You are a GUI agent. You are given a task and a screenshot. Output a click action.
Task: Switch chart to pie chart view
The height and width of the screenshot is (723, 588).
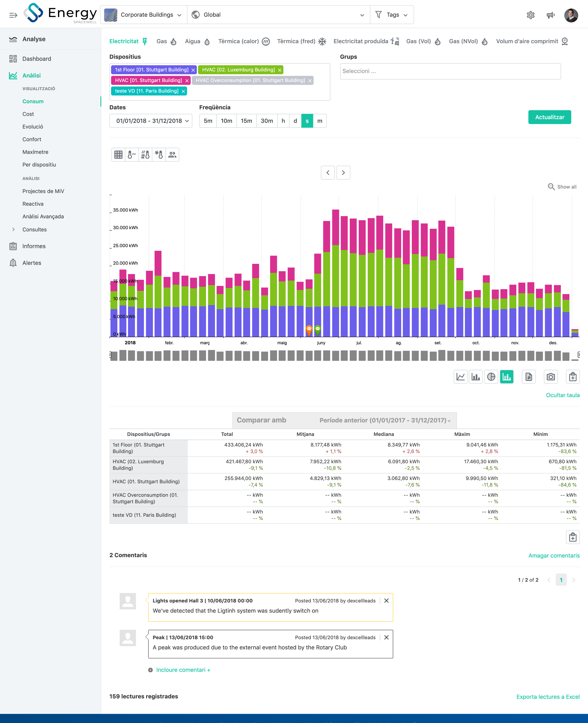[x=491, y=377]
